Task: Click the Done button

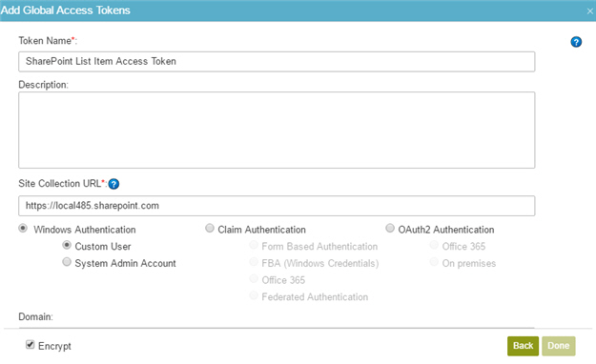Action: click(559, 346)
